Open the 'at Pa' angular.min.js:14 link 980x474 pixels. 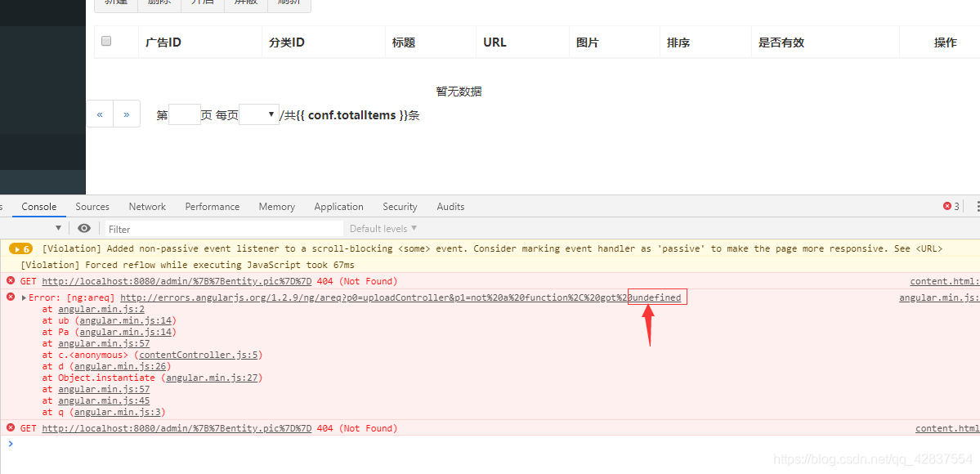pyautogui.click(x=125, y=332)
